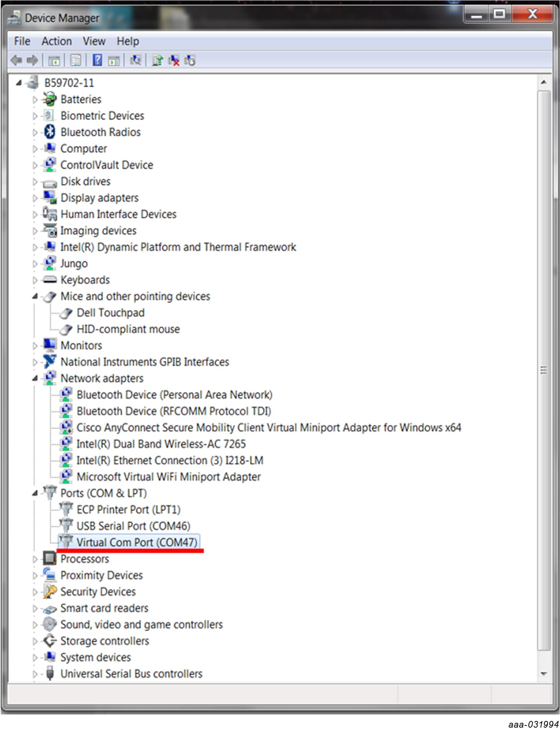Select USB Serial Port (COM46)
This screenshot has width=560, height=731.
pos(133,526)
